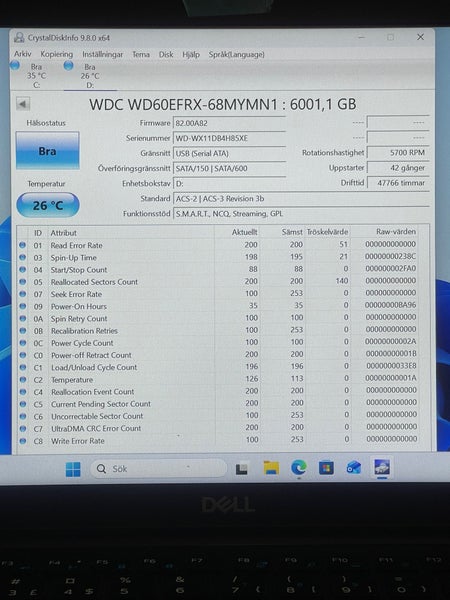Click the status dot for Power Cycle Count
Viewport: 450px width, 600px height.
tap(23, 343)
